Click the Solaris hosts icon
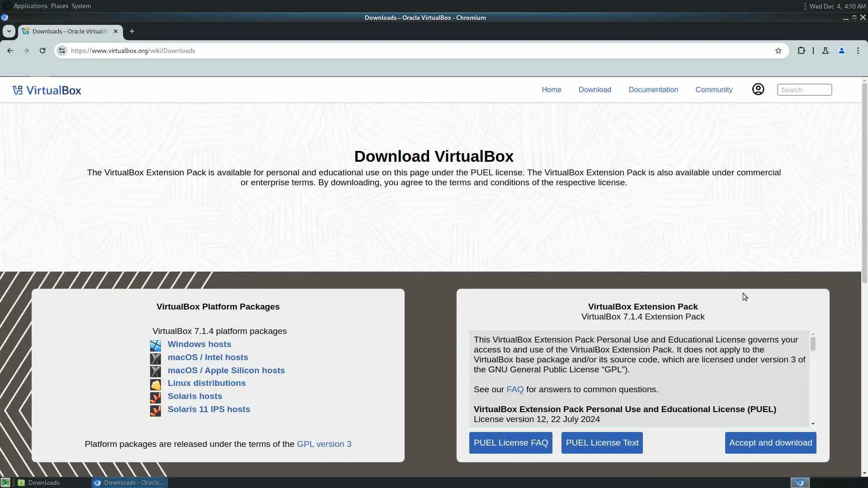This screenshot has width=868, height=488. pos(155,398)
